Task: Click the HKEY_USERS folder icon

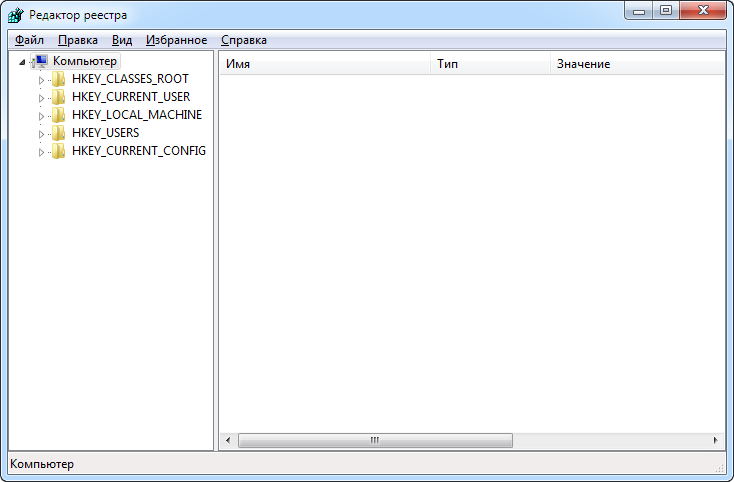Action: click(x=59, y=133)
